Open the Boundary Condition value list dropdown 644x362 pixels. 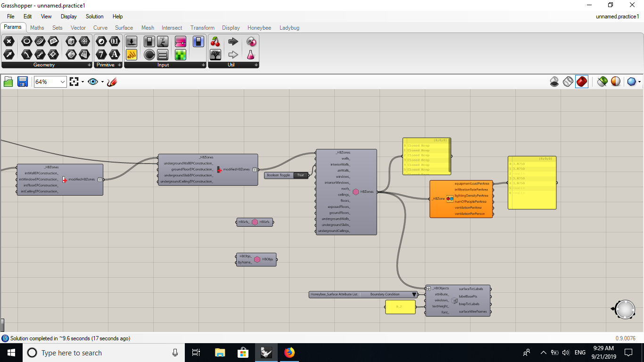click(x=414, y=295)
